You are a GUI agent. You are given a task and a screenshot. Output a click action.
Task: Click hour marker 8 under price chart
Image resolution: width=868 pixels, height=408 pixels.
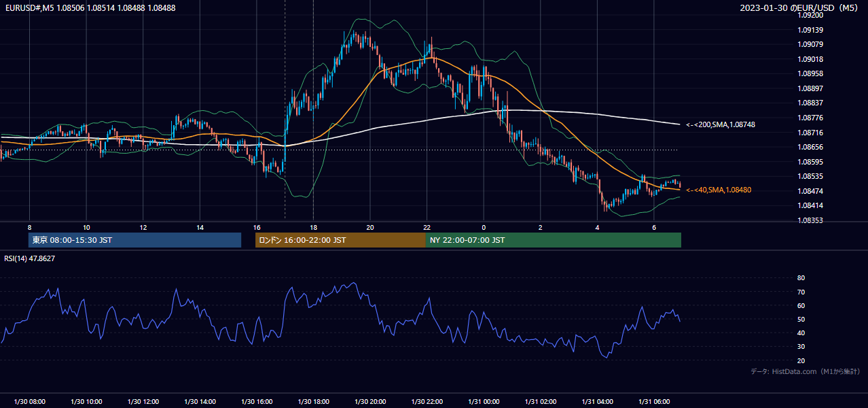(29, 227)
